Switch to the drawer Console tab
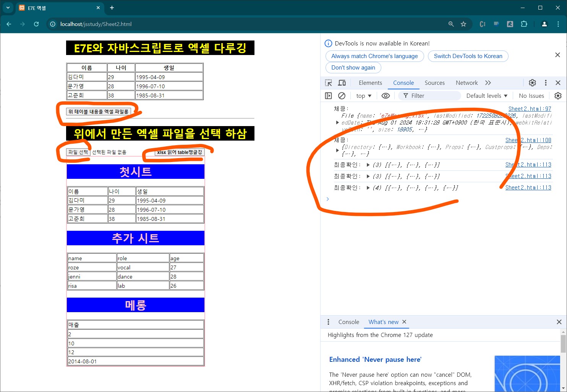 pos(348,322)
